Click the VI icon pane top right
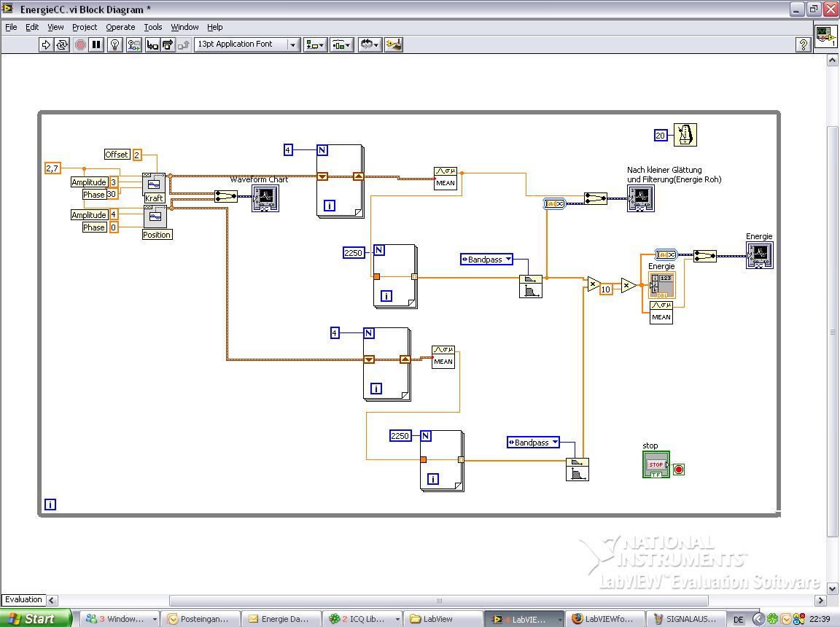 tap(825, 36)
